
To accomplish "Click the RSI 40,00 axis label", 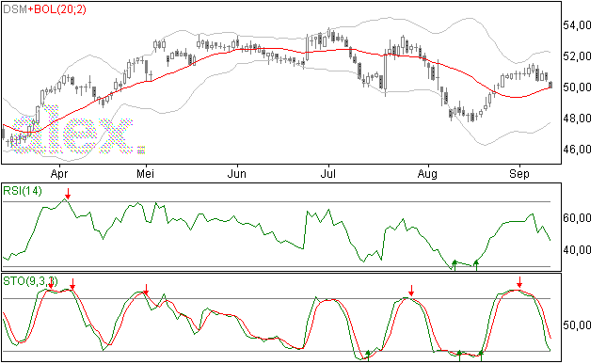I will click(x=577, y=250).
